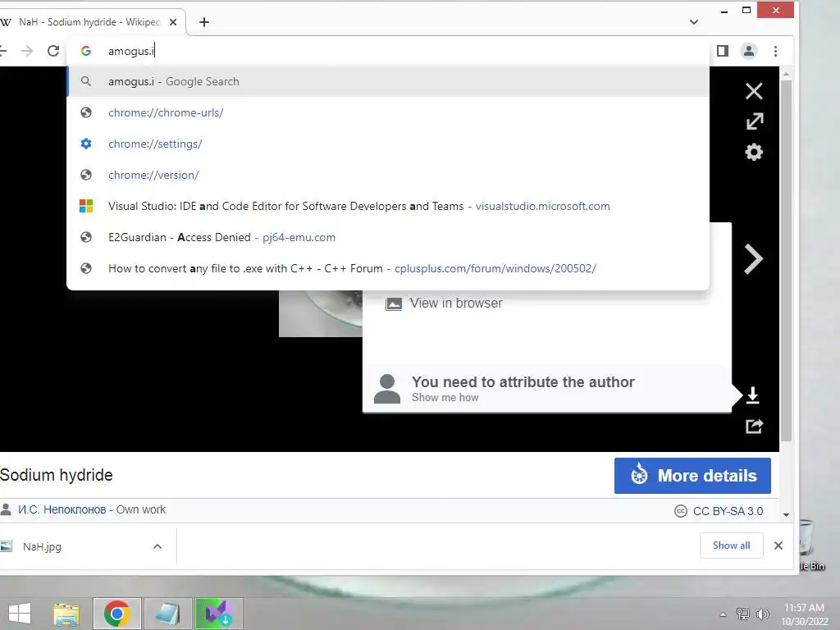The height and width of the screenshot is (630, 840).
Task: Open the tab search dropdown arrow
Action: coord(694,22)
